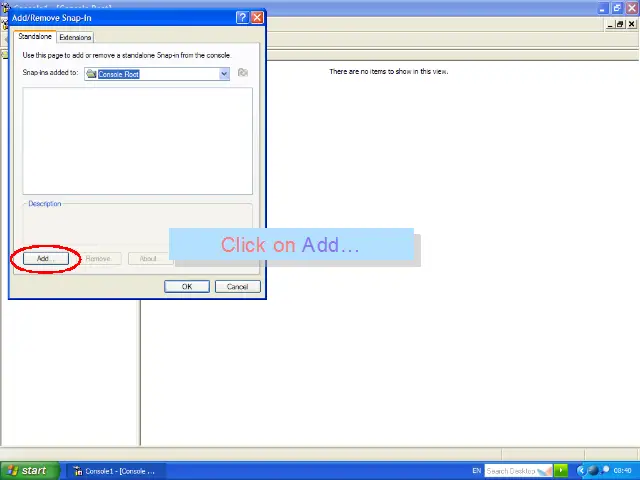Switch to the Standalone tab

35,37
